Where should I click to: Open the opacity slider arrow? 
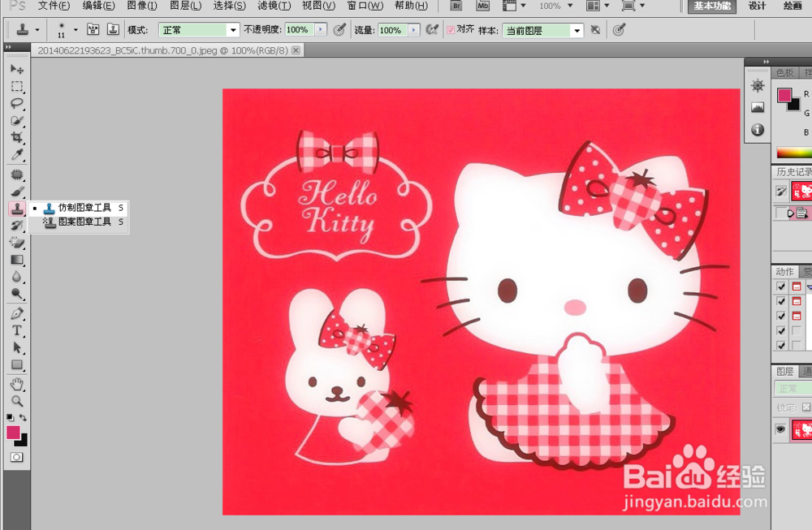click(x=321, y=30)
